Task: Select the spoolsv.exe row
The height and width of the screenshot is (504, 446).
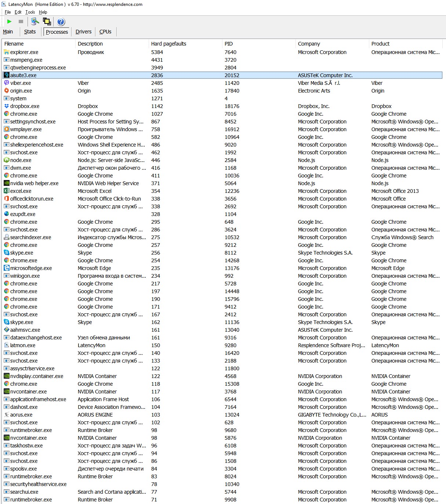Action: [x=222, y=469]
